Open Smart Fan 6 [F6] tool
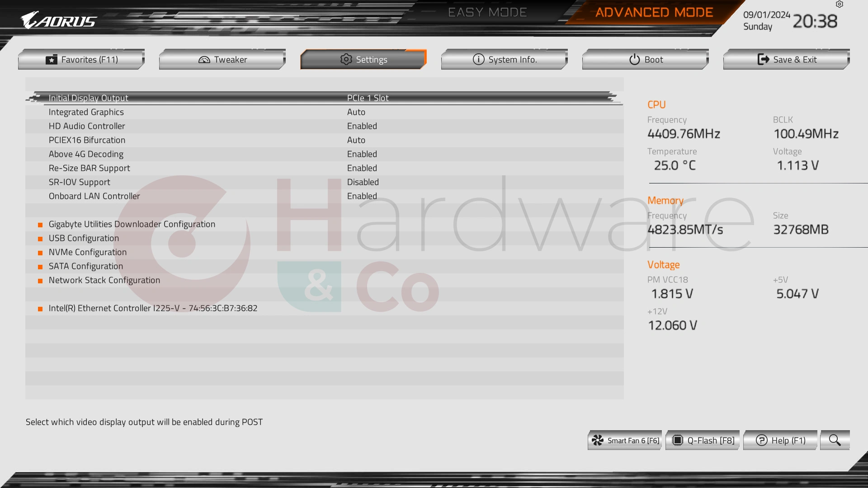The height and width of the screenshot is (488, 868). [626, 441]
